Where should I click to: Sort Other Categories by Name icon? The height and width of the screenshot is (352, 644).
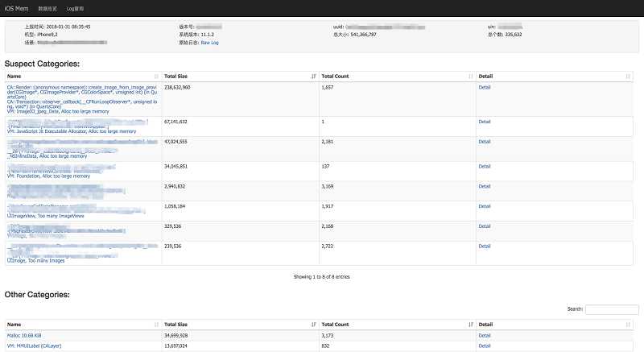coord(156,325)
